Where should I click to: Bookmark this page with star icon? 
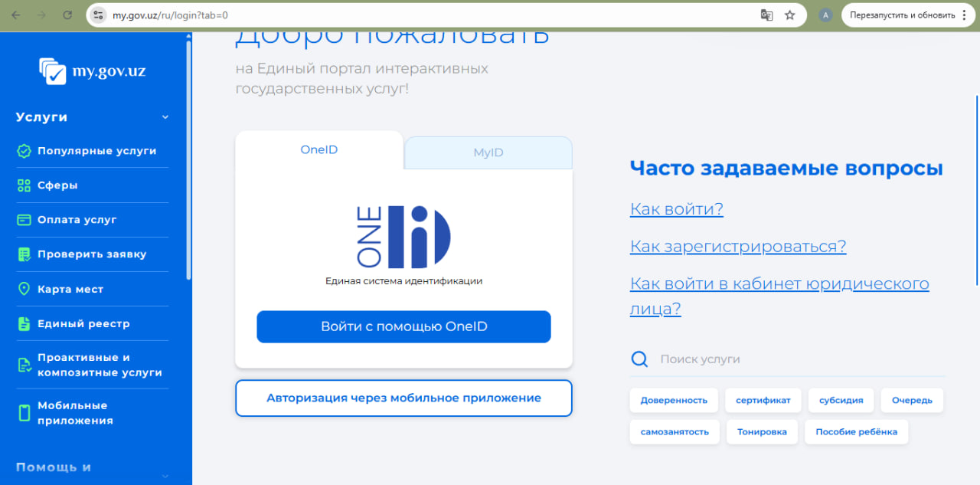point(790,15)
